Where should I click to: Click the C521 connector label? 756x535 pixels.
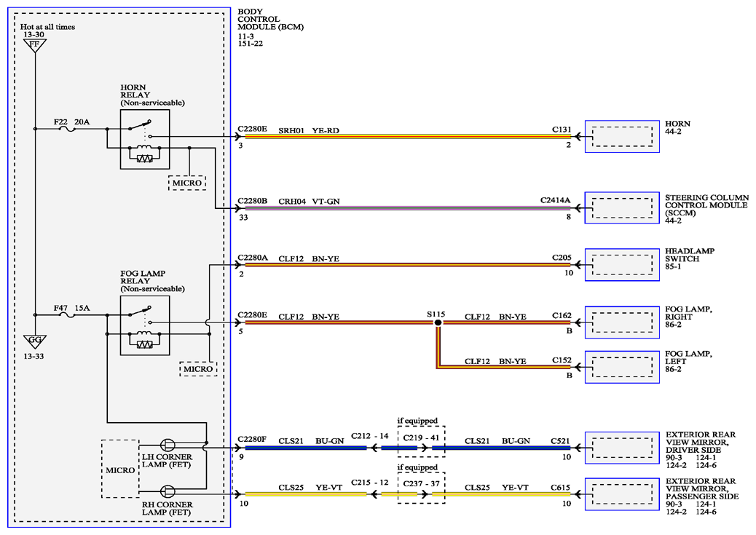tap(560, 441)
